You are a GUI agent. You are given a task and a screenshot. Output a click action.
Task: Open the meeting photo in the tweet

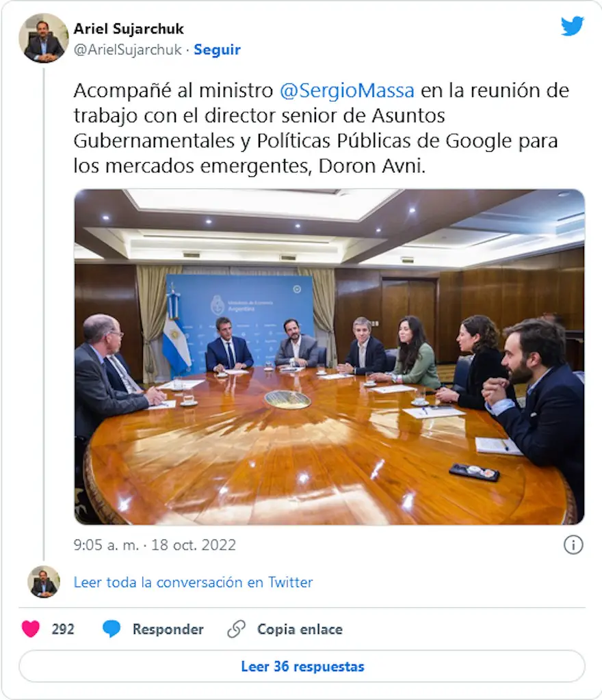click(329, 357)
